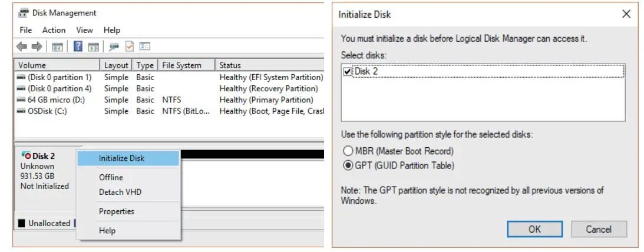Screen dimensions: 644x252
Task: Click the Back arrow in toolbar
Action: (x=22, y=47)
